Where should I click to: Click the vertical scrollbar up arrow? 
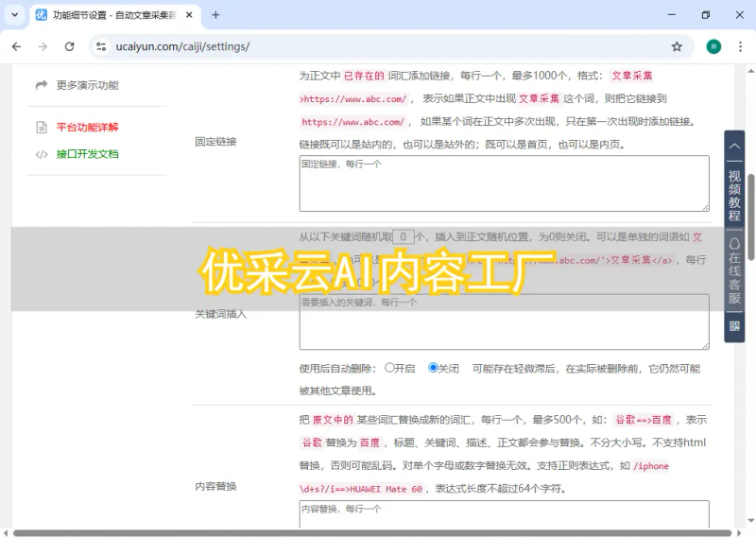coord(750,71)
